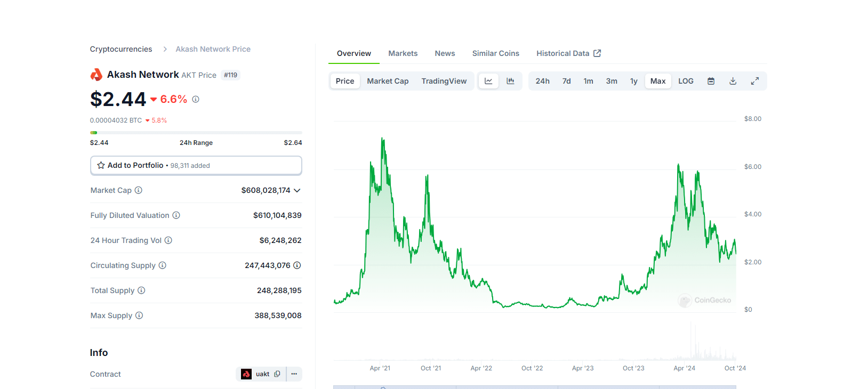Open the Historical Data tab
868x389 pixels.
pos(568,53)
